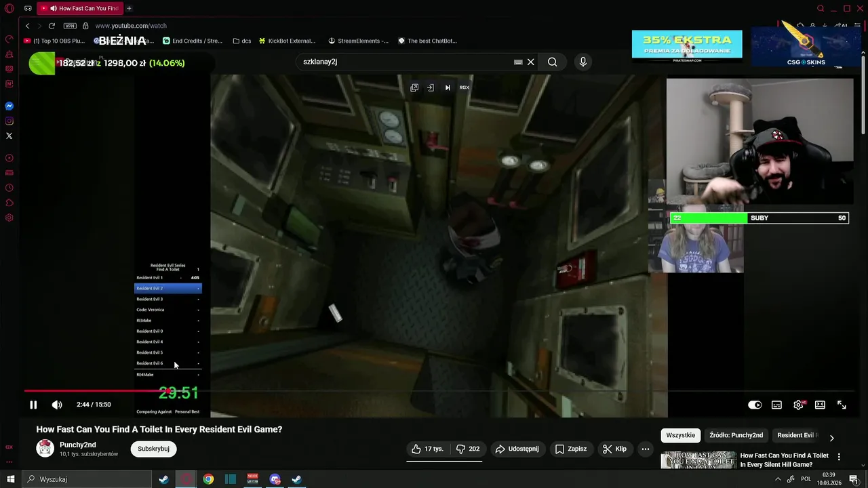Click the Wyszukaj taskbar search box

[x=87, y=479]
